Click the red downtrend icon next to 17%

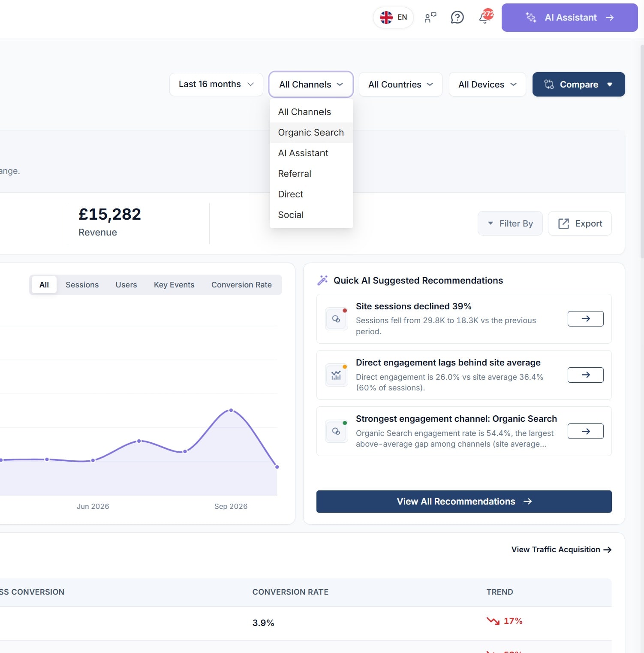(493, 621)
